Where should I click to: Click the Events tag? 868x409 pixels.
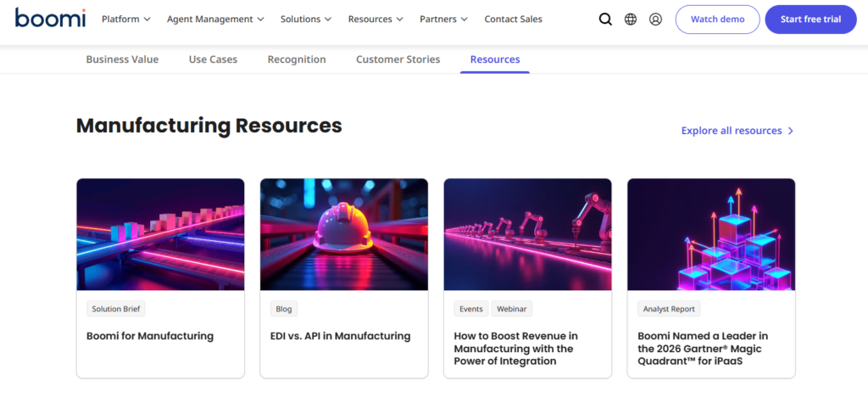point(471,309)
